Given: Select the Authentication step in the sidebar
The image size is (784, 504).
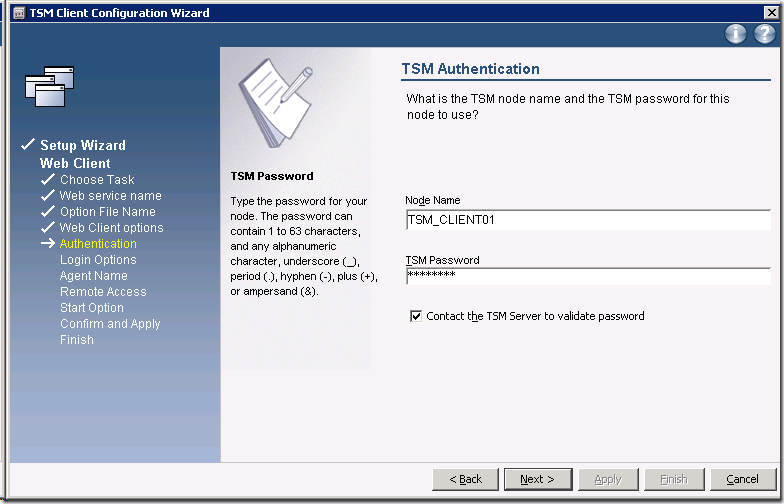Looking at the screenshot, I should (98, 244).
